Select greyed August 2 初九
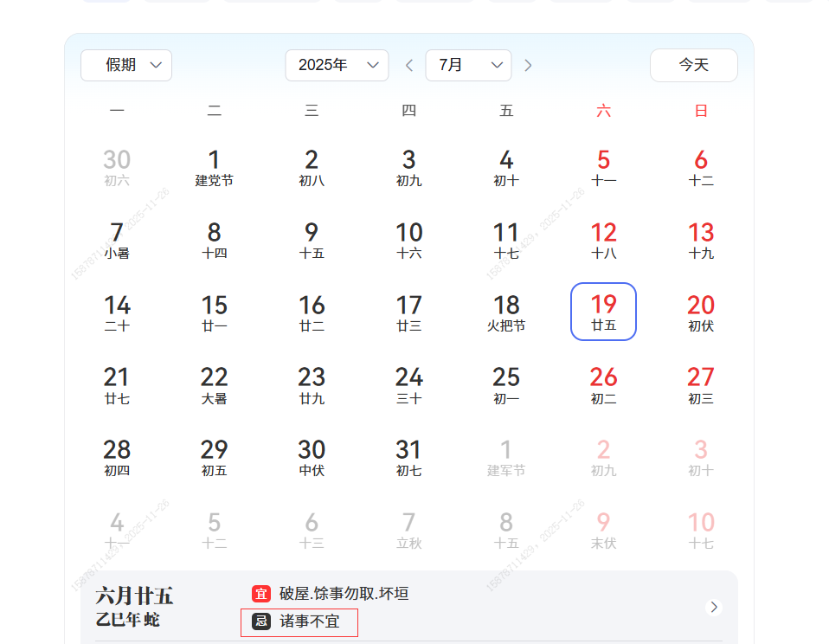The width and height of the screenshot is (829, 644). point(603,457)
